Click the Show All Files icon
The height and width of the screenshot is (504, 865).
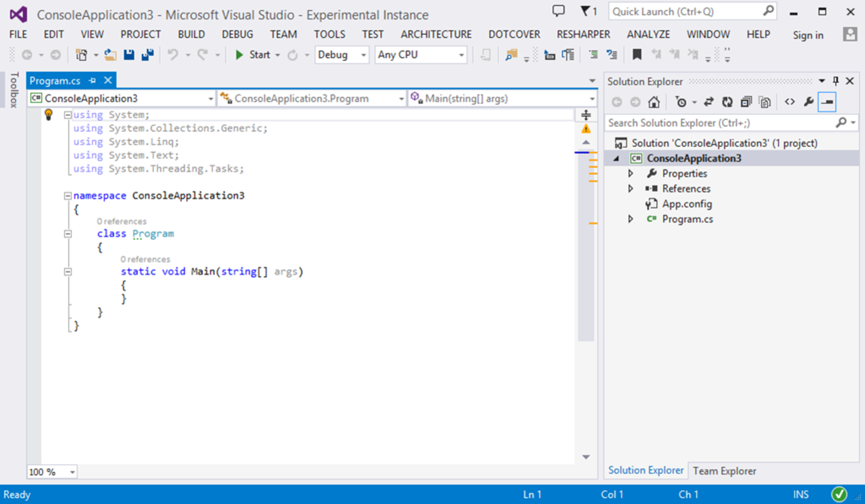[764, 102]
